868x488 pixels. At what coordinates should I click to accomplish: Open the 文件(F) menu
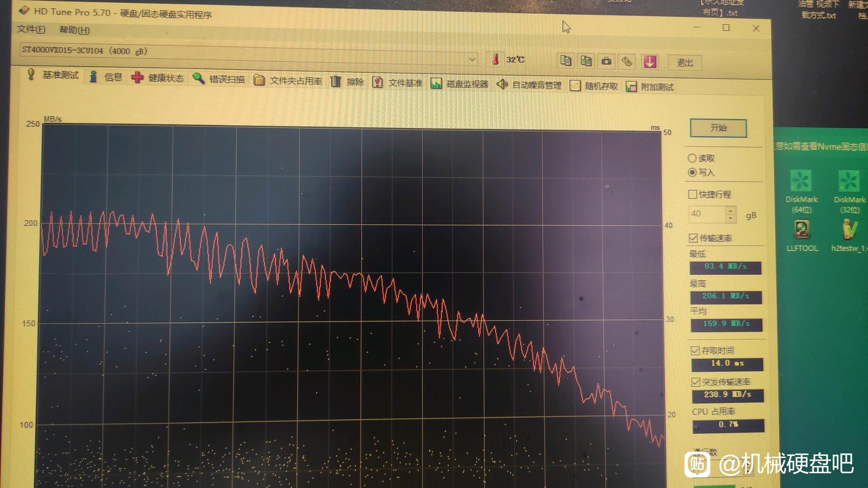[x=31, y=29]
